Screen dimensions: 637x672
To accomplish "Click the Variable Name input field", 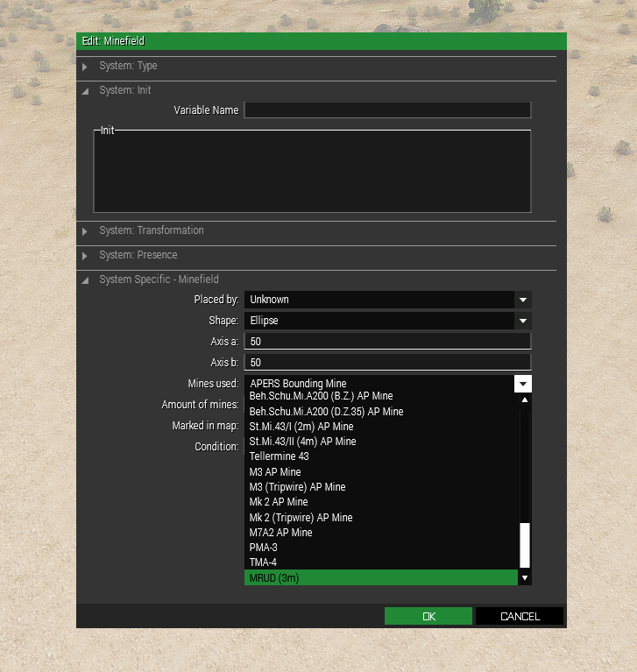I will [x=387, y=110].
